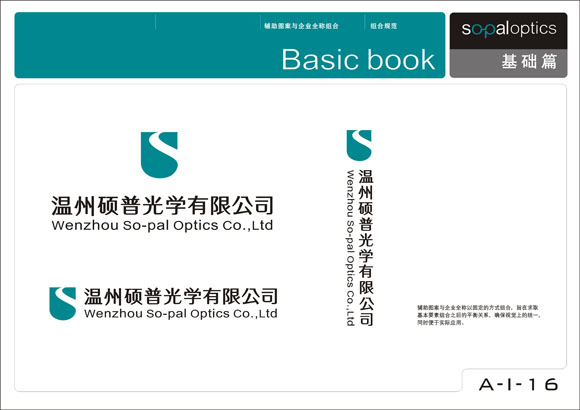Image resolution: width=580 pixels, height=410 pixels.
Task: Click the stylized o-p glyph in sopaloptics
Action: pos(483,30)
